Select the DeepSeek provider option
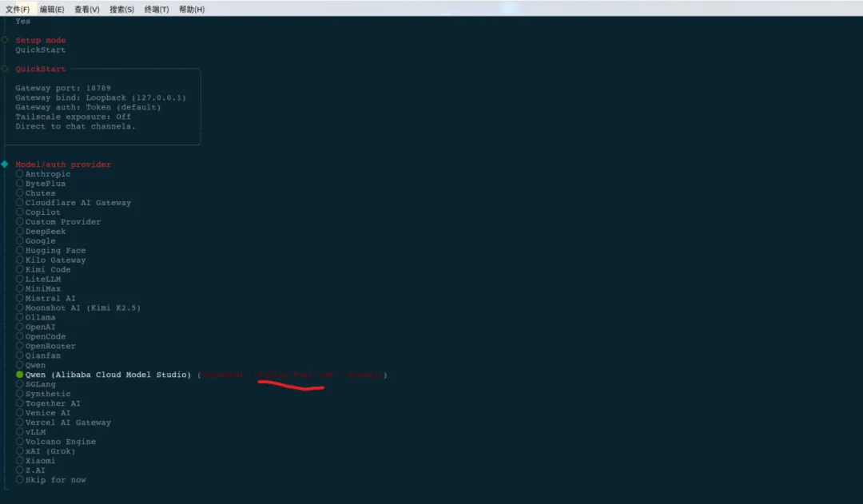The height and width of the screenshot is (504, 863). coord(41,232)
